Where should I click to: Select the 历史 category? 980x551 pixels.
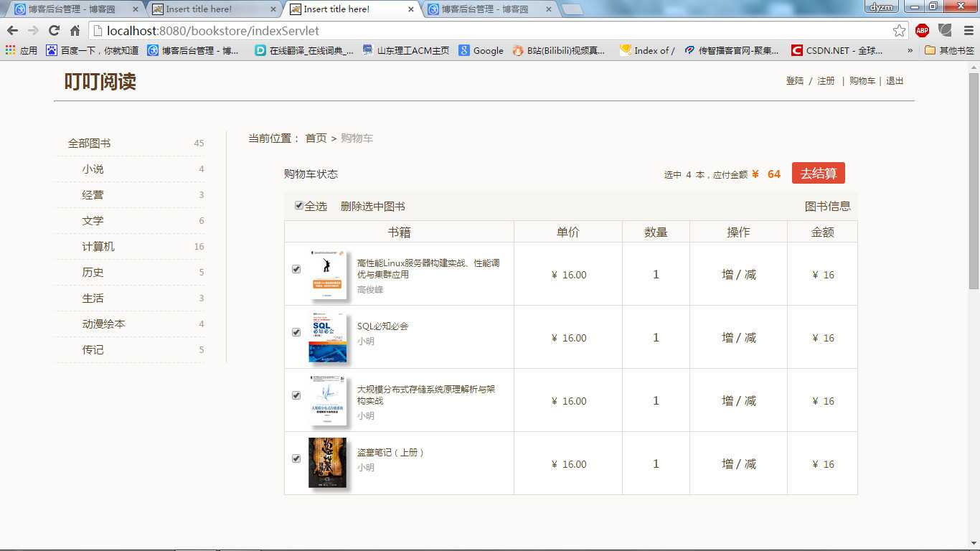[93, 273]
